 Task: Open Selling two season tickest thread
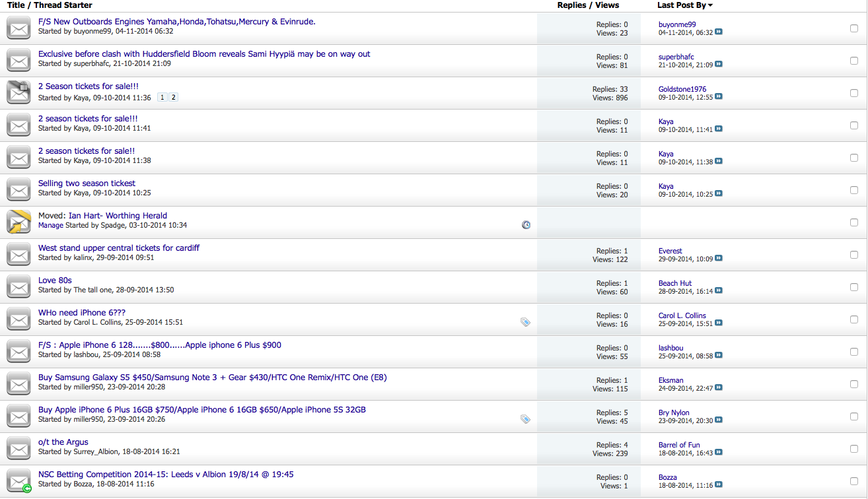pyautogui.click(x=87, y=183)
